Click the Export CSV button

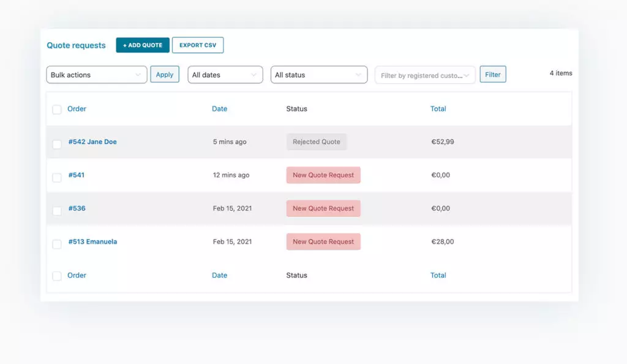(198, 45)
